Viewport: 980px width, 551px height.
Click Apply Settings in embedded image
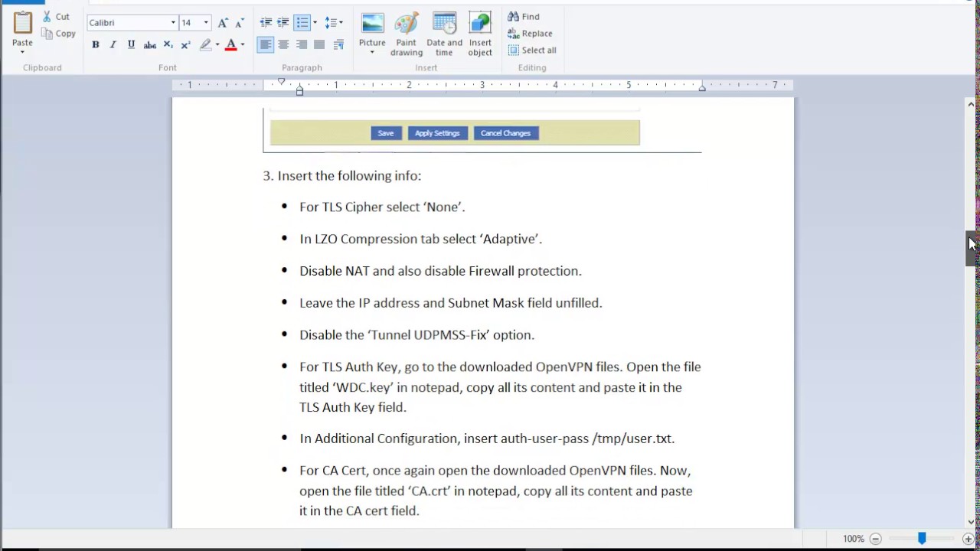tap(437, 133)
